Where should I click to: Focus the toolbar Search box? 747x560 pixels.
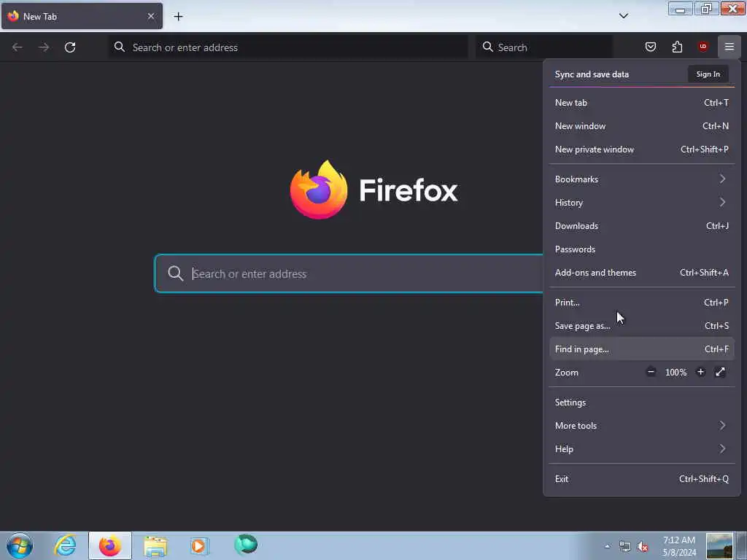(x=543, y=47)
